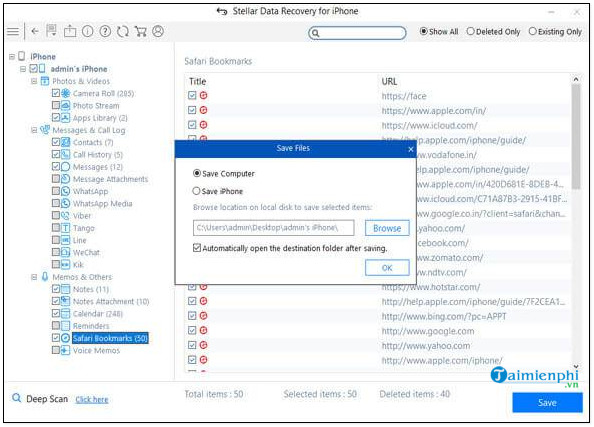Click the Calendar icon in tree
The width and height of the screenshot is (594, 427).
(66, 313)
